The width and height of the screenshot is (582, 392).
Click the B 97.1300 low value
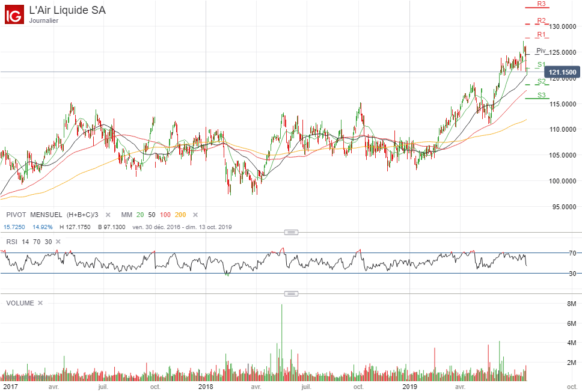coord(112,227)
